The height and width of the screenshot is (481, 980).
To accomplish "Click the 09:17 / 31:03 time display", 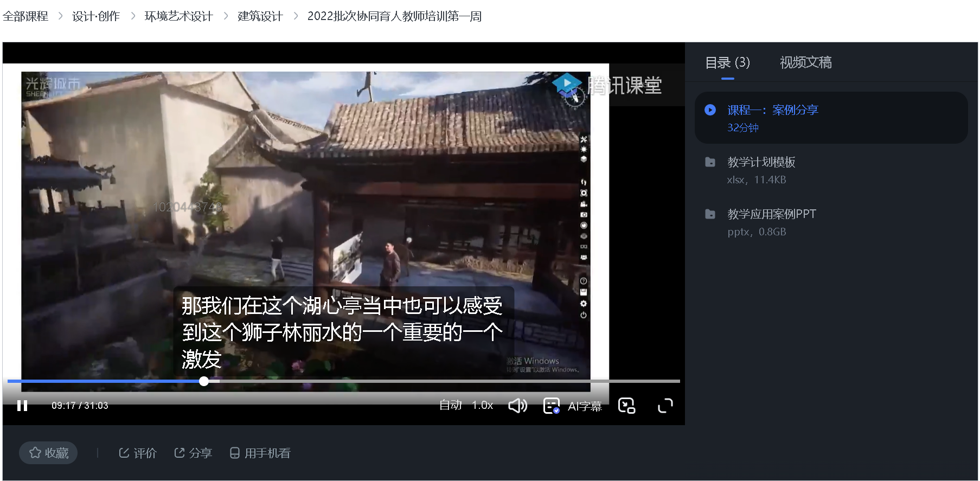I will tap(80, 406).
